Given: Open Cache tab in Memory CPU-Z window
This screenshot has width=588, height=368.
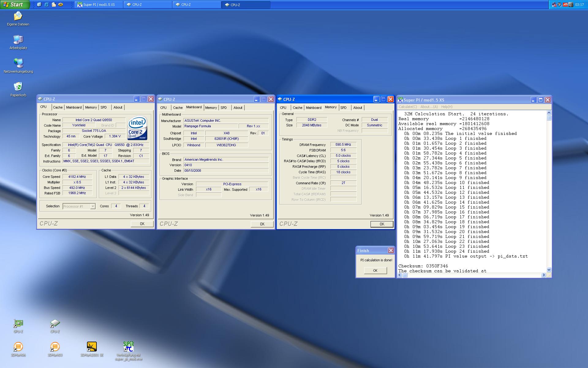Looking at the screenshot, I should click(x=297, y=108).
